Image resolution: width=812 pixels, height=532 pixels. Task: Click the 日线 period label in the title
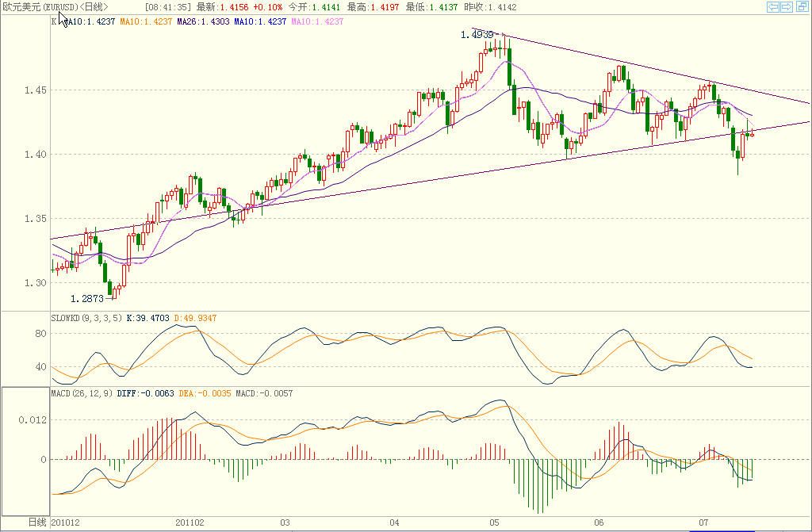click(x=94, y=7)
